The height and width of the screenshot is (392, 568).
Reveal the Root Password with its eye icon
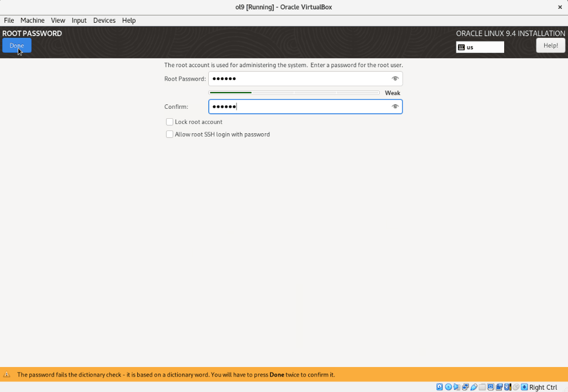click(395, 79)
